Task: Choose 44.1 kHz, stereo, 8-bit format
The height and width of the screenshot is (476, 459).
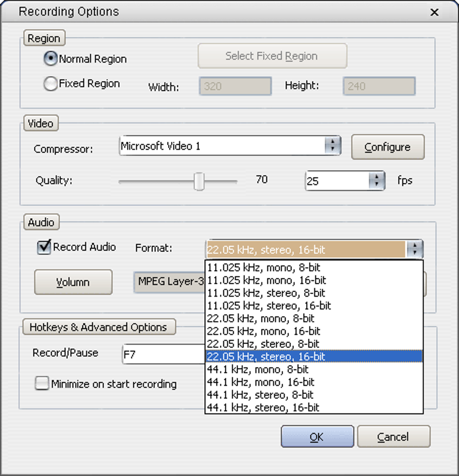Action: 314,395
